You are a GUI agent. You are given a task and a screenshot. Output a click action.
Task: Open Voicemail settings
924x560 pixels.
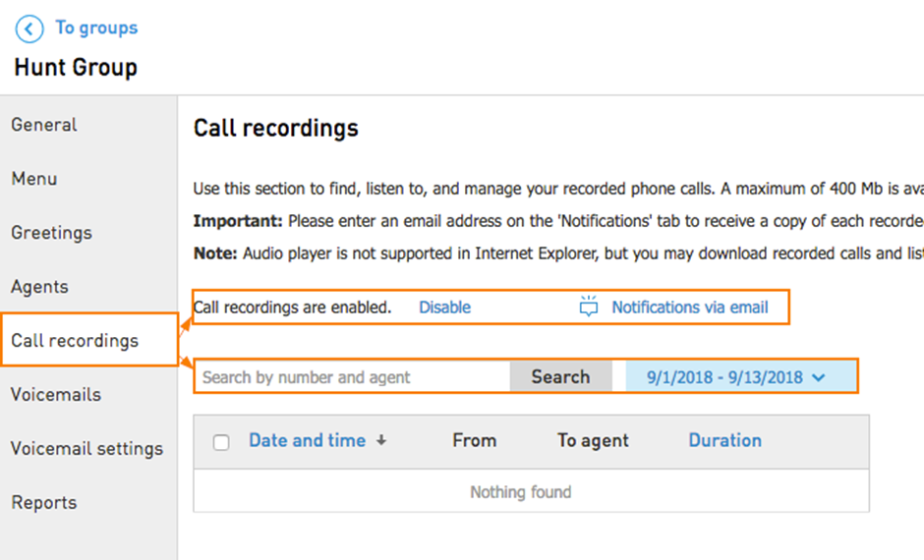(88, 449)
